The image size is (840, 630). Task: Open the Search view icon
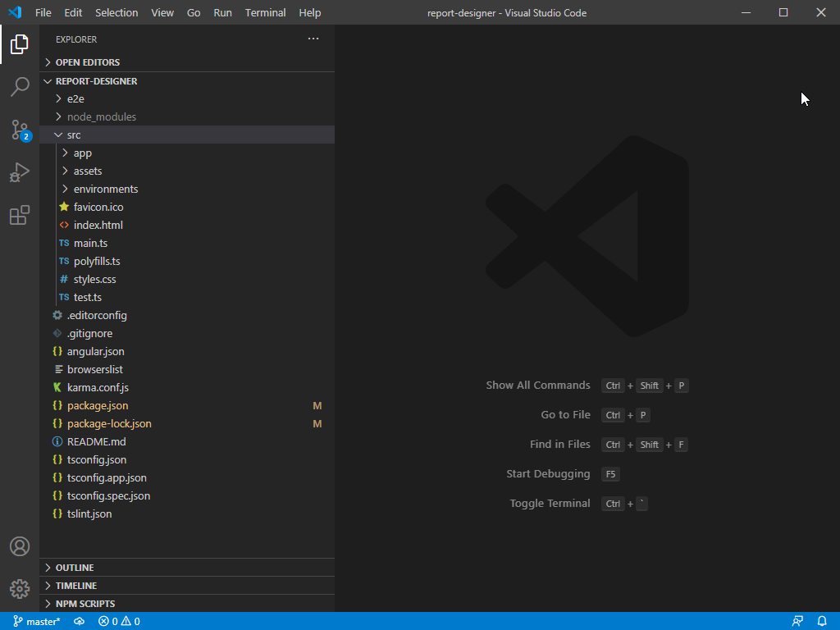(20, 86)
